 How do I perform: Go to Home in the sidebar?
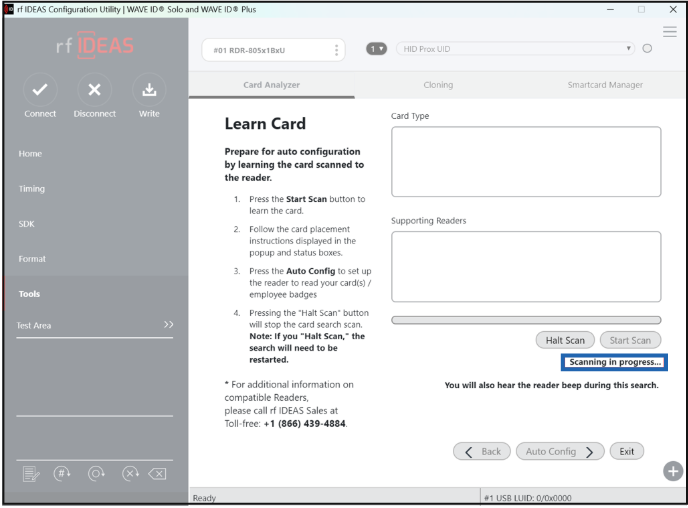click(30, 154)
